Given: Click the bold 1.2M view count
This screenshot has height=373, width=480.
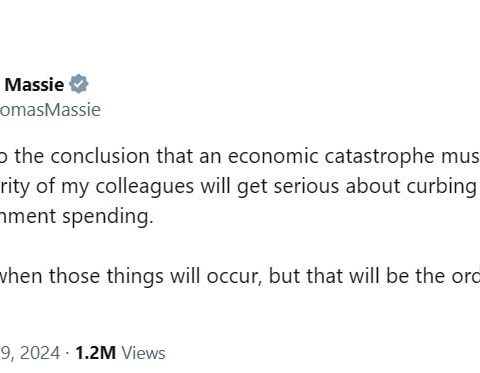Looking at the screenshot, I should (96, 353).
